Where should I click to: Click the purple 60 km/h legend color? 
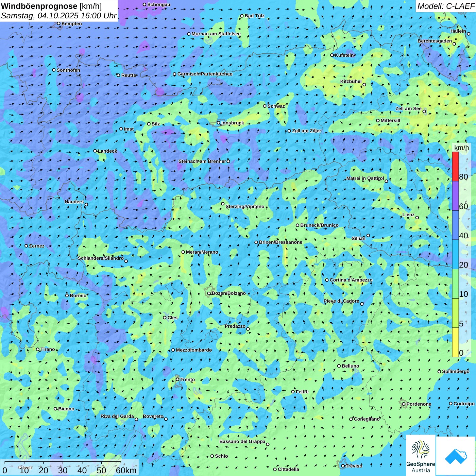tap(455, 196)
